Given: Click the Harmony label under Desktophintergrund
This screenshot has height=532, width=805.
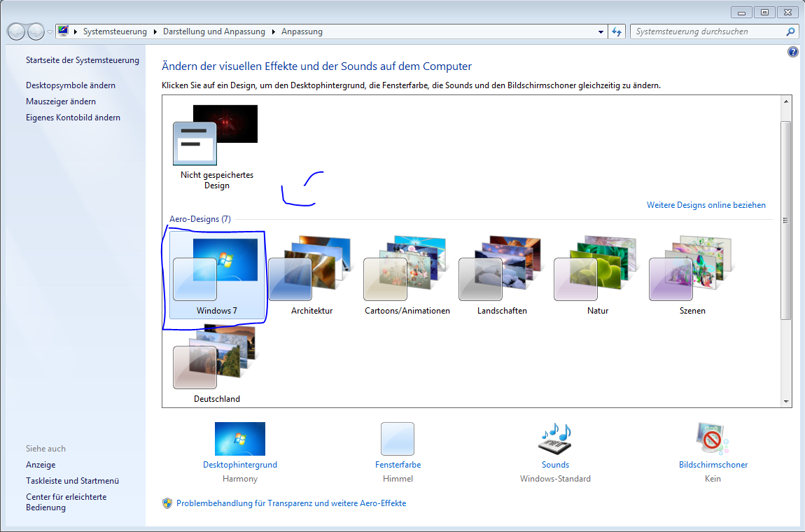Looking at the screenshot, I should pyautogui.click(x=240, y=479).
